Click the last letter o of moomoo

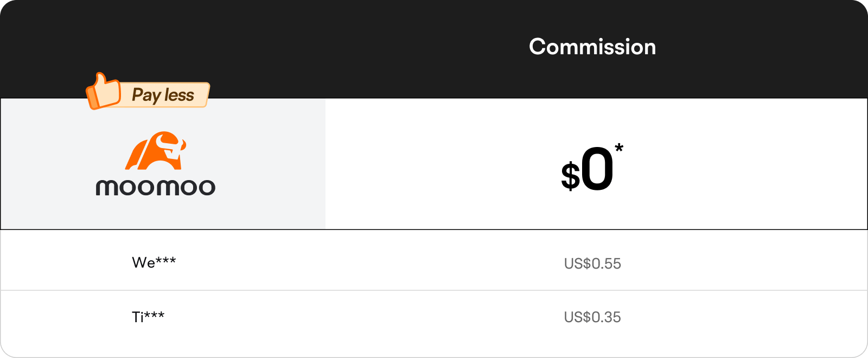206,188
